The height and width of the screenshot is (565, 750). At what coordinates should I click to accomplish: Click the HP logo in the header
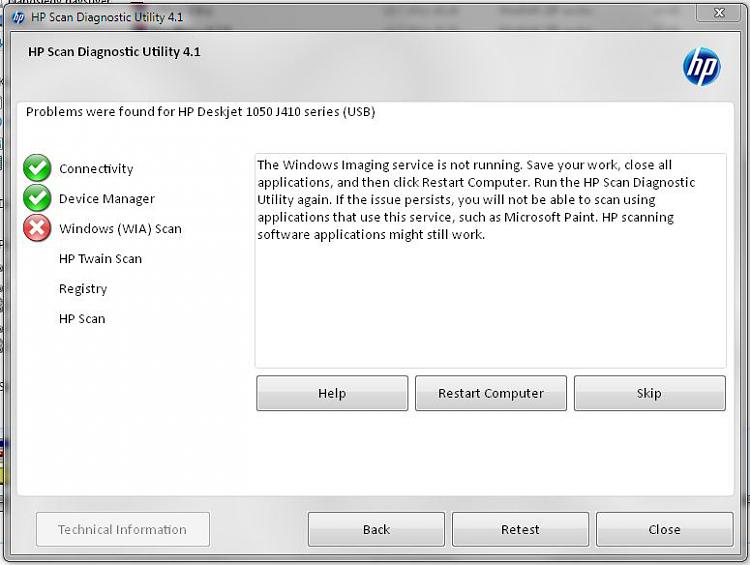(x=701, y=67)
